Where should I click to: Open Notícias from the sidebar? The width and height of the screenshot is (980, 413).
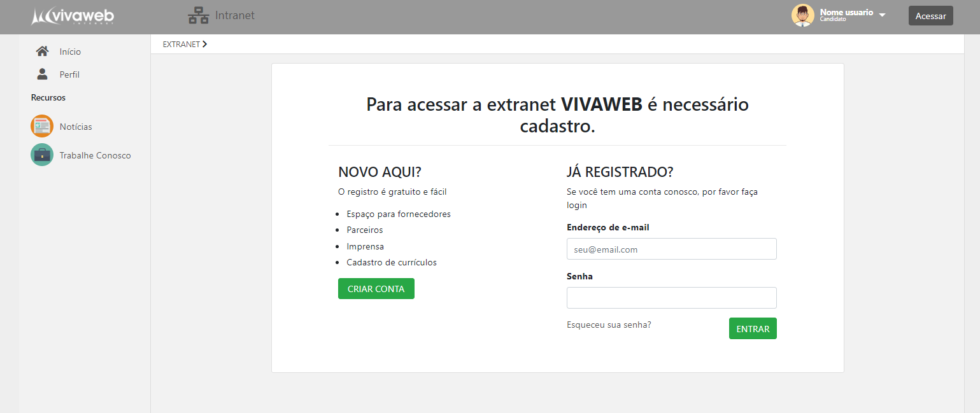[76, 127]
